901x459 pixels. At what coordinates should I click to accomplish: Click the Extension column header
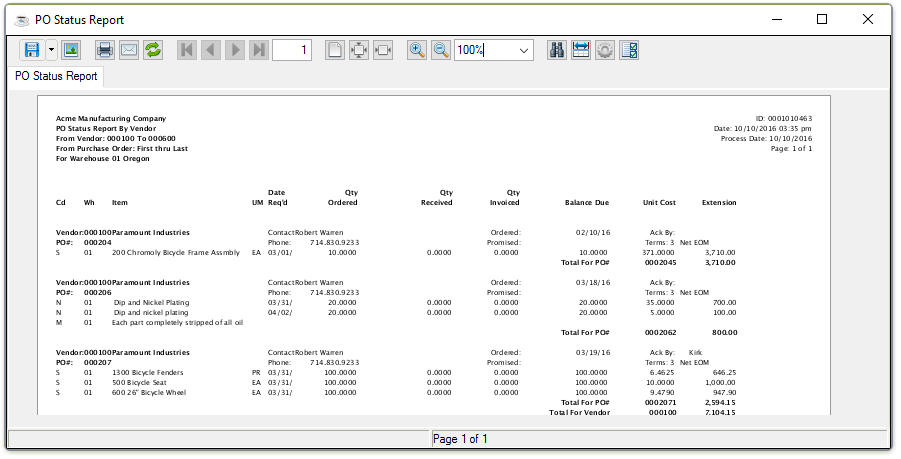click(x=719, y=203)
